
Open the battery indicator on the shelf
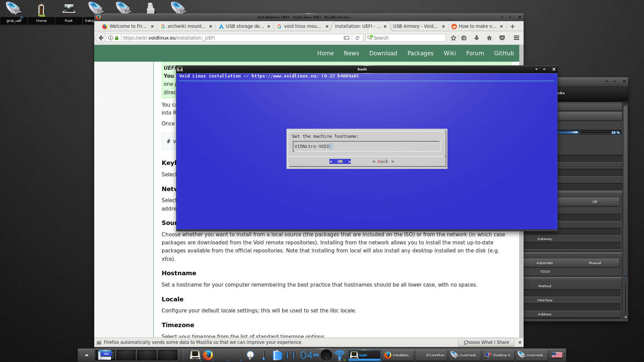pyautogui.click(x=277, y=355)
